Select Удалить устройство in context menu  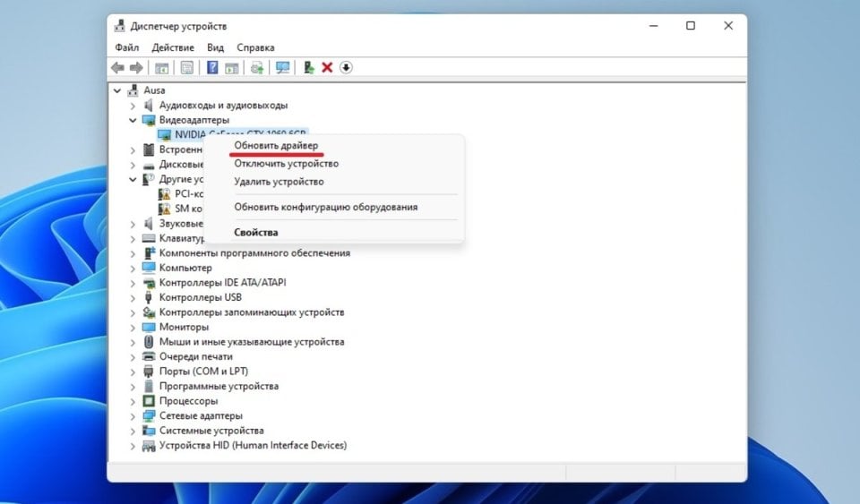click(279, 182)
